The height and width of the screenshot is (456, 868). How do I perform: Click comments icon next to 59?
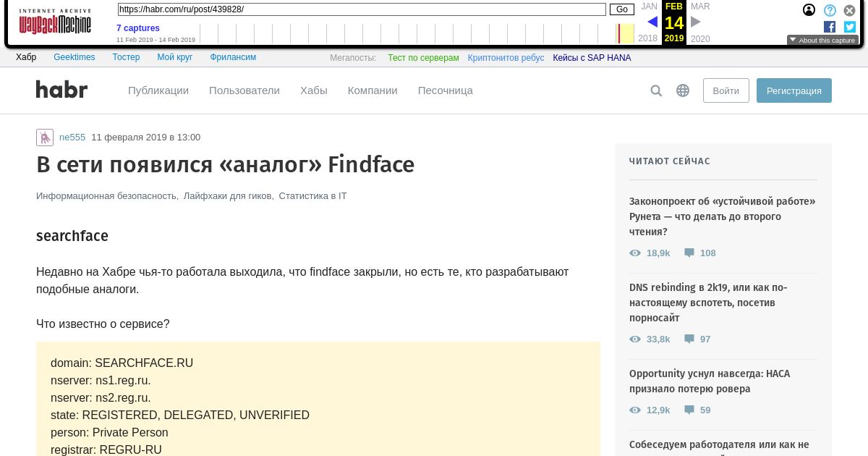689,410
